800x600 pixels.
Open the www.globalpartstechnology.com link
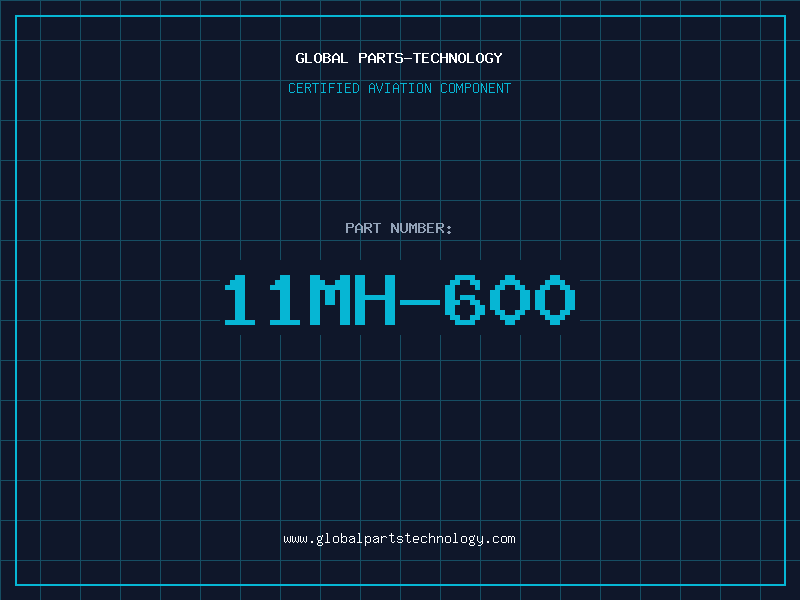[399, 539]
